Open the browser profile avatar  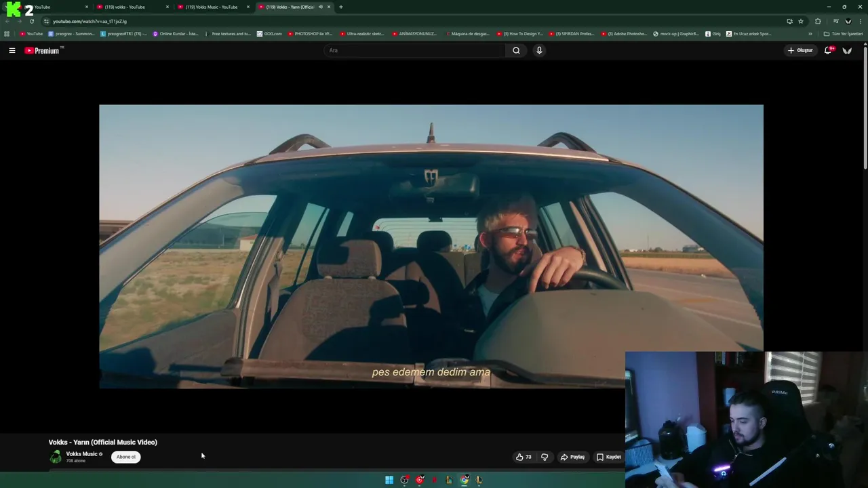tap(848, 21)
